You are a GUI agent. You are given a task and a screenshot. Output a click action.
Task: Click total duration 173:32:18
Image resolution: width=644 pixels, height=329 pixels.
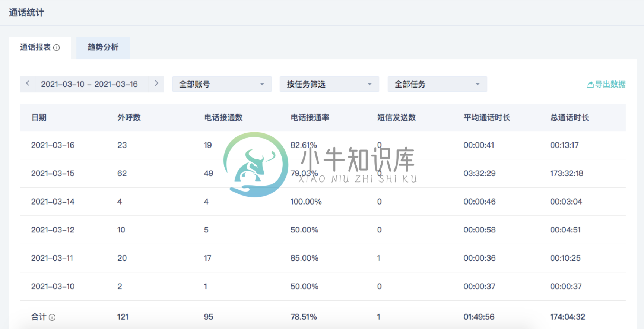pos(567,174)
